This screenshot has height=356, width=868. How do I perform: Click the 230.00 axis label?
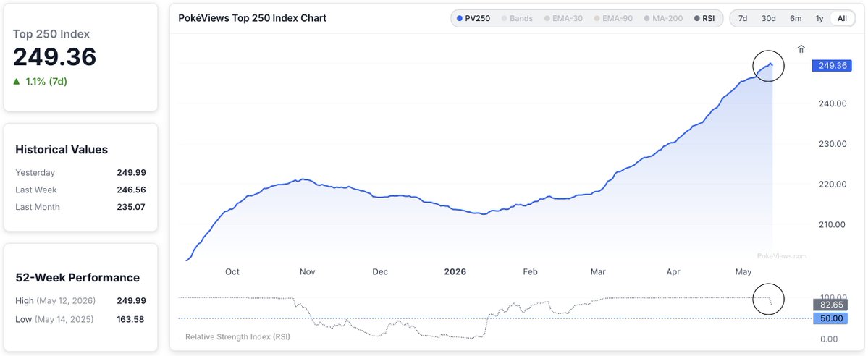pyautogui.click(x=833, y=143)
